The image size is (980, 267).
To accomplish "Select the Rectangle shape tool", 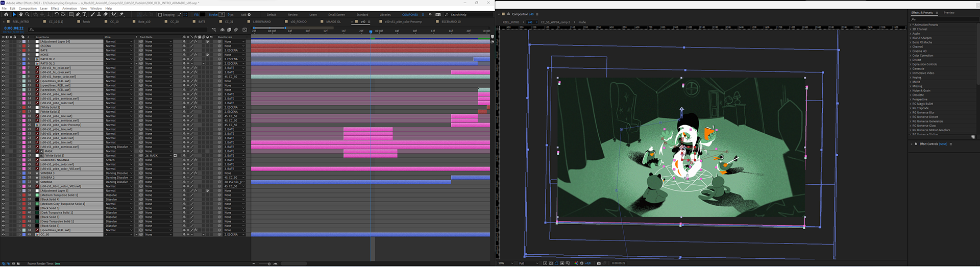I will (x=71, y=14).
